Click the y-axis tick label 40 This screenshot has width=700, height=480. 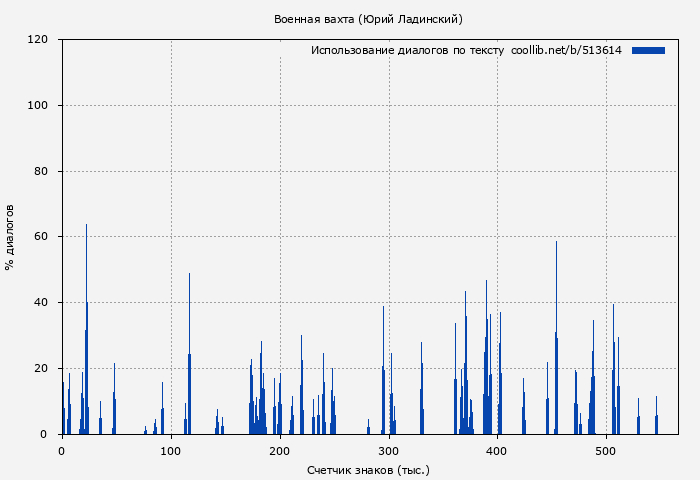tap(42, 303)
